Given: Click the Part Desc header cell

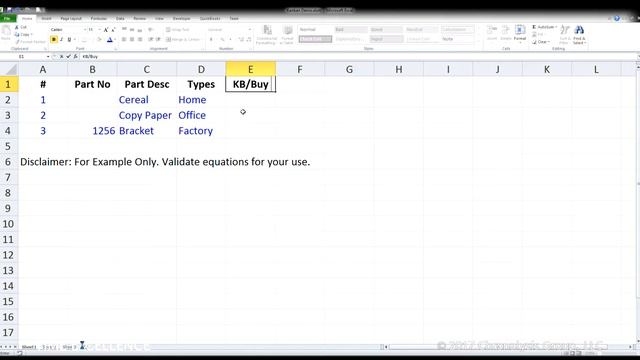Looking at the screenshot, I should click(x=147, y=84).
